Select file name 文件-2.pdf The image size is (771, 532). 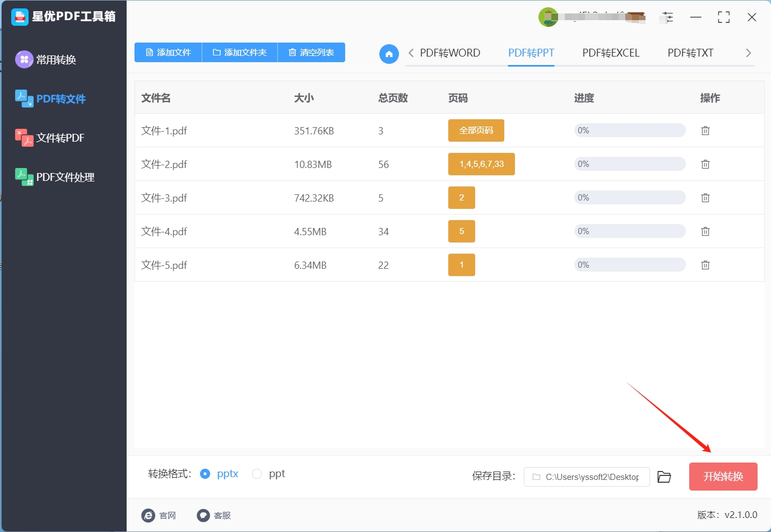tap(164, 165)
